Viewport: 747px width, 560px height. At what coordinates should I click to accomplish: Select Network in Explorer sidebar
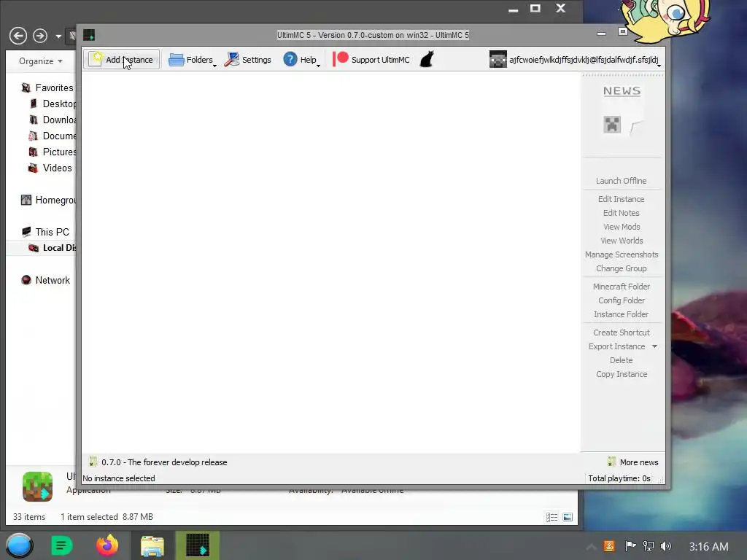pyautogui.click(x=46, y=280)
